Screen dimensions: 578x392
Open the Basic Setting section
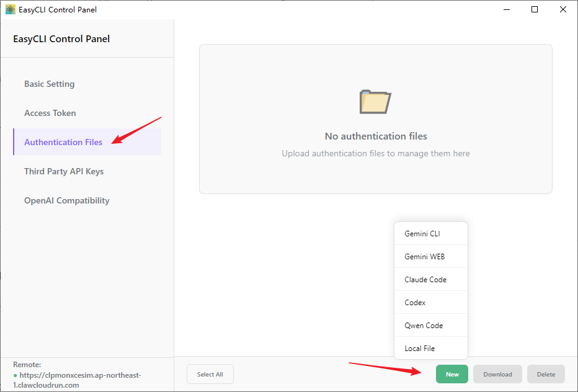click(49, 84)
